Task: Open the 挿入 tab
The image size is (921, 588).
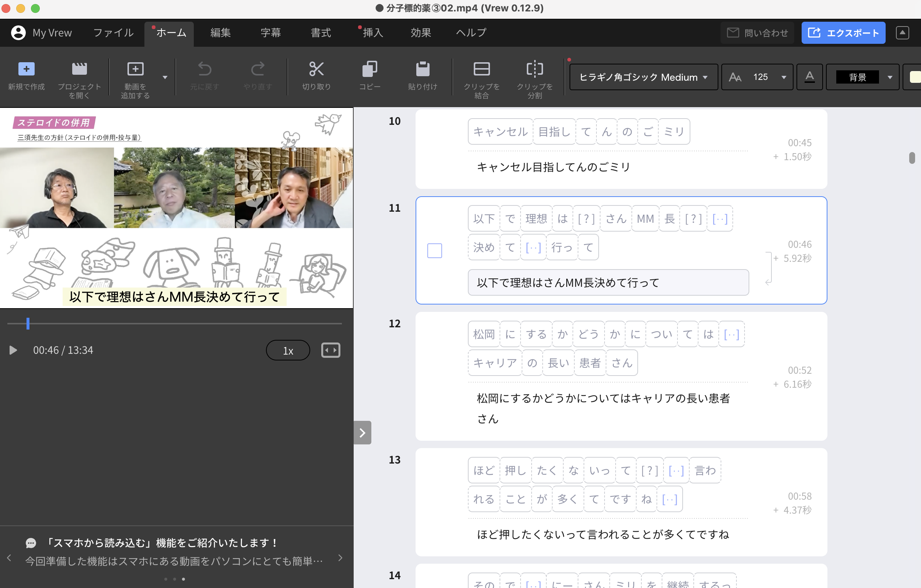Action: pyautogui.click(x=372, y=33)
